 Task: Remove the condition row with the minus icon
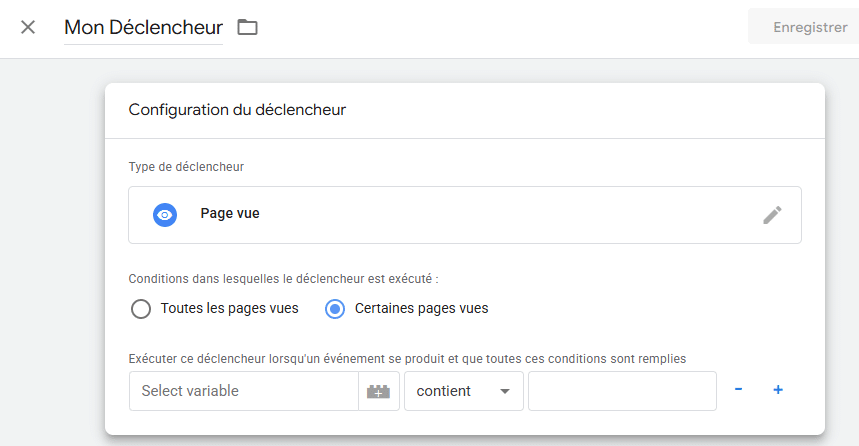(738, 390)
